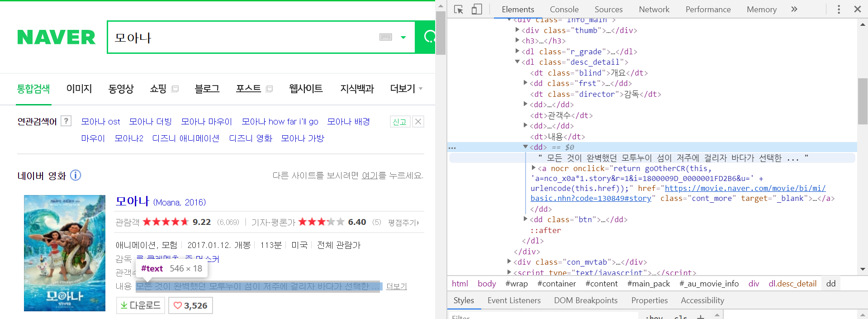
Task: Open the related search help question icon
Action: coord(66,121)
